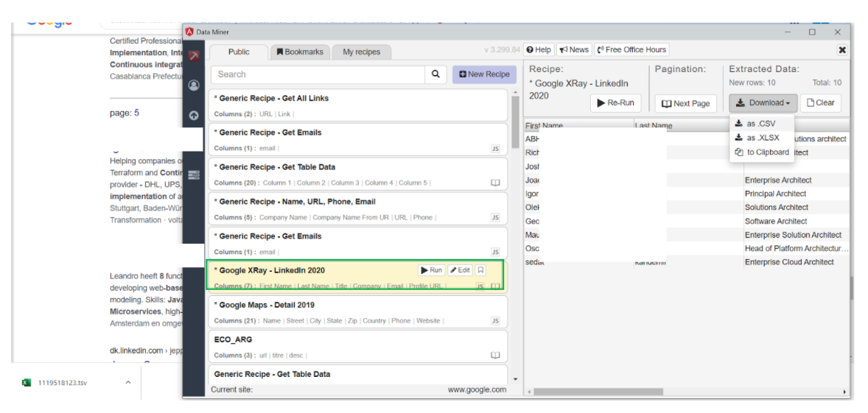Copy extracted data to Clipboard

tap(761, 152)
